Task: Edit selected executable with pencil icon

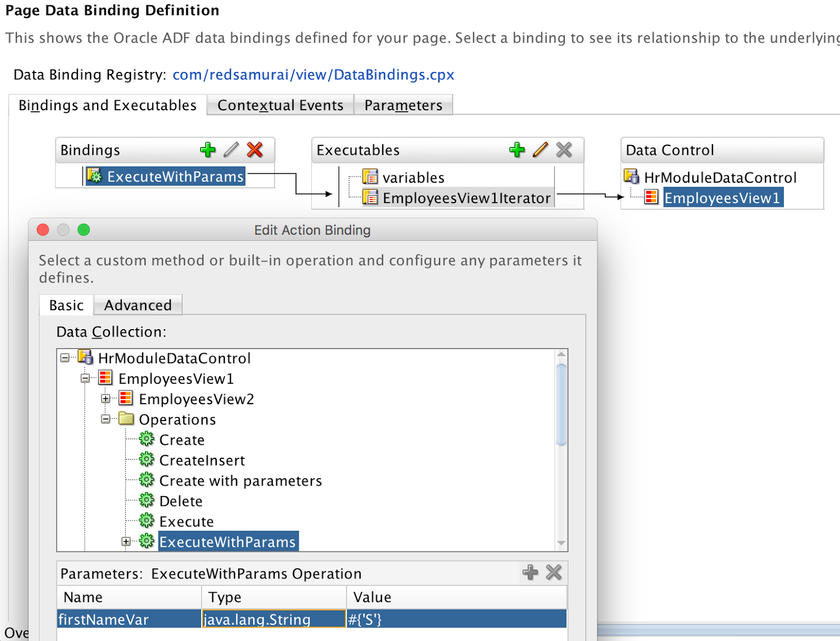Action: pos(540,150)
